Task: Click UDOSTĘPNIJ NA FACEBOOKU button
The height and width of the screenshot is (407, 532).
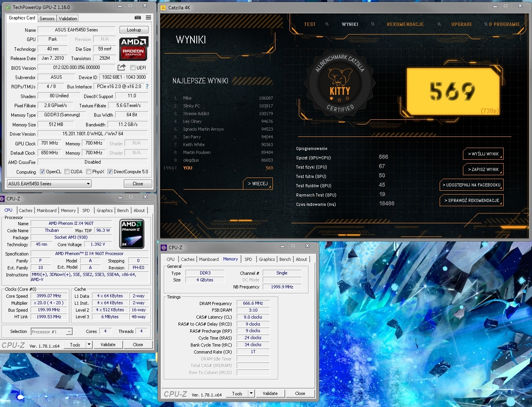Action: (x=471, y=185)
